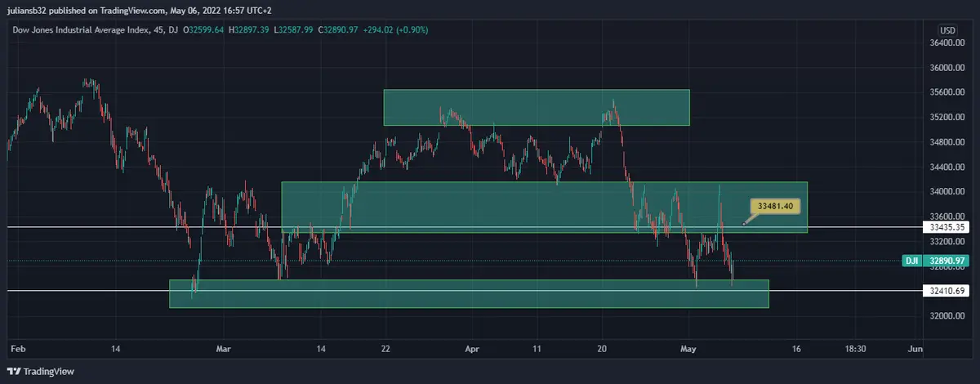Click the 32410.69 horizontal line price label
980x384 pixels.
pos(949,290)
